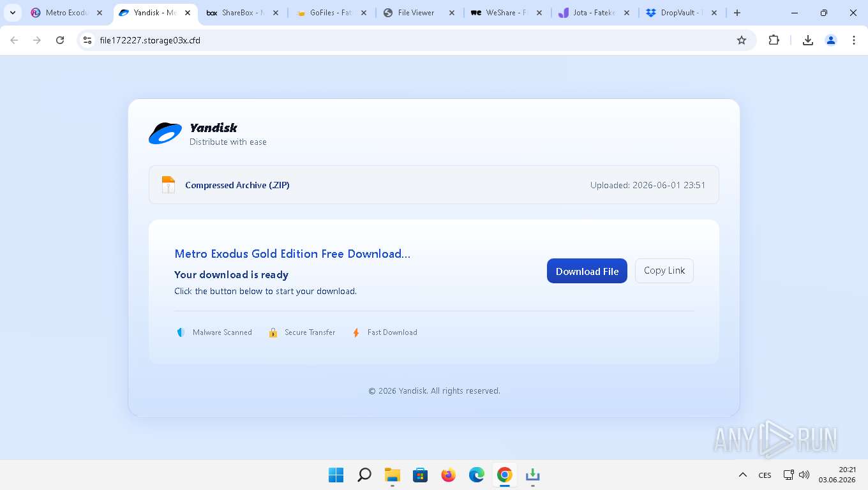View site information icon in address bar
Screen dimensions: 868x490
(x=88, y=40)
